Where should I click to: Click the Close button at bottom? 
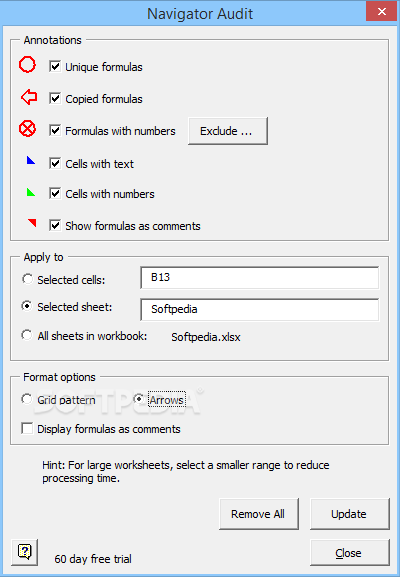pos(350,553)
